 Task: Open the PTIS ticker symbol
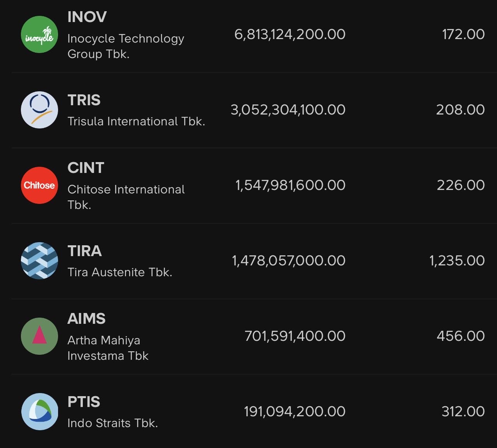click(84, 402)
